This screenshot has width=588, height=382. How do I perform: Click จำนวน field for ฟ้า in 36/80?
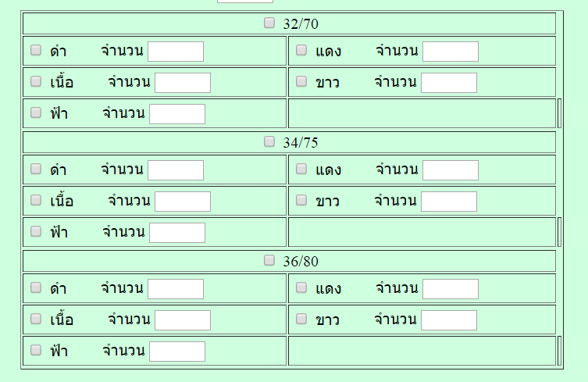pyautogui.click(x=177, y=352)
